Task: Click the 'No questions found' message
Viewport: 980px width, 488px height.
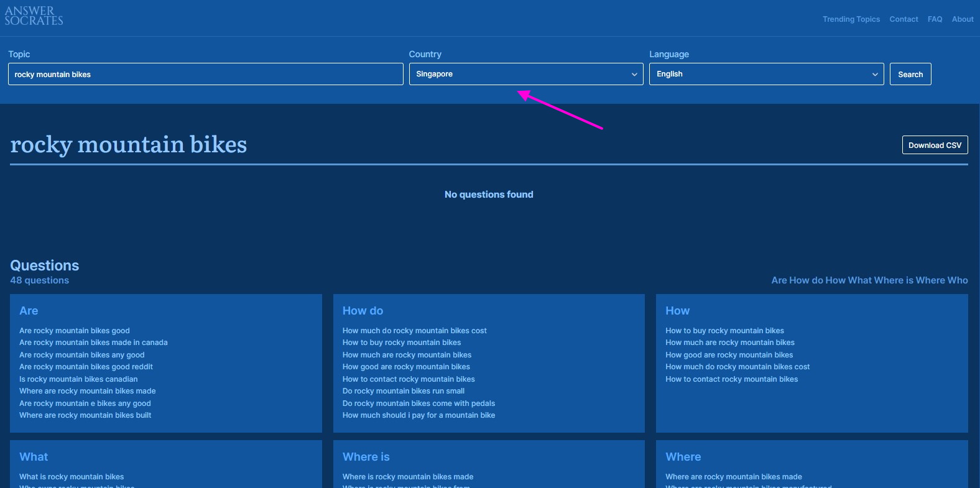Action: [x=489, y=195]
